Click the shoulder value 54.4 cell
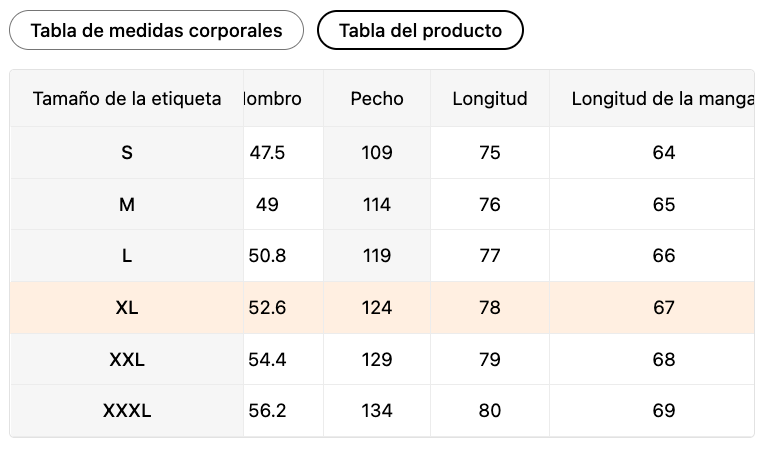The width and height of the screenshot is (772, 458). point(267,359)
